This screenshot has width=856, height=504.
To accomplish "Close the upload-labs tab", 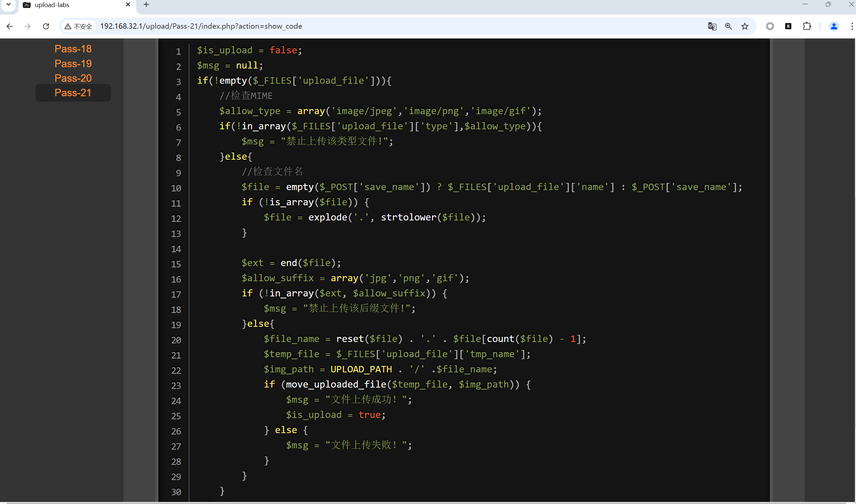I will tap(128, 5).
